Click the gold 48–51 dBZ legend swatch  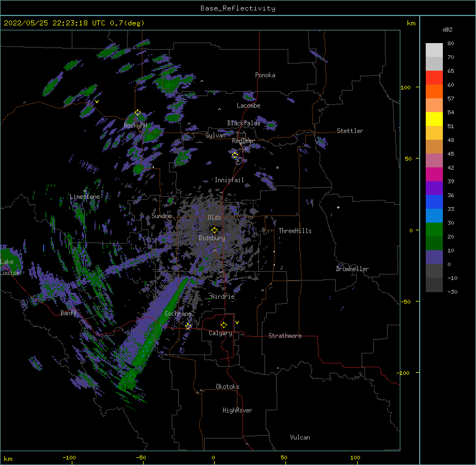pos(434,133)
